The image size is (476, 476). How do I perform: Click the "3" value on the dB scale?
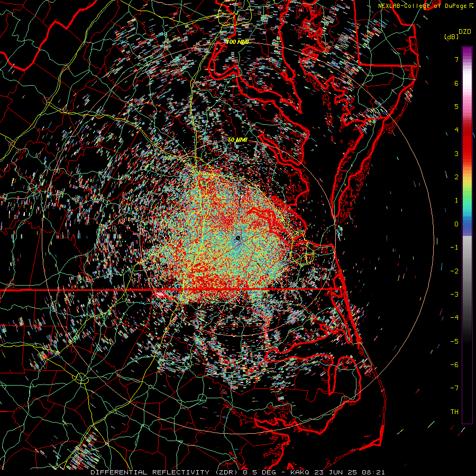(x=456, y=153)
